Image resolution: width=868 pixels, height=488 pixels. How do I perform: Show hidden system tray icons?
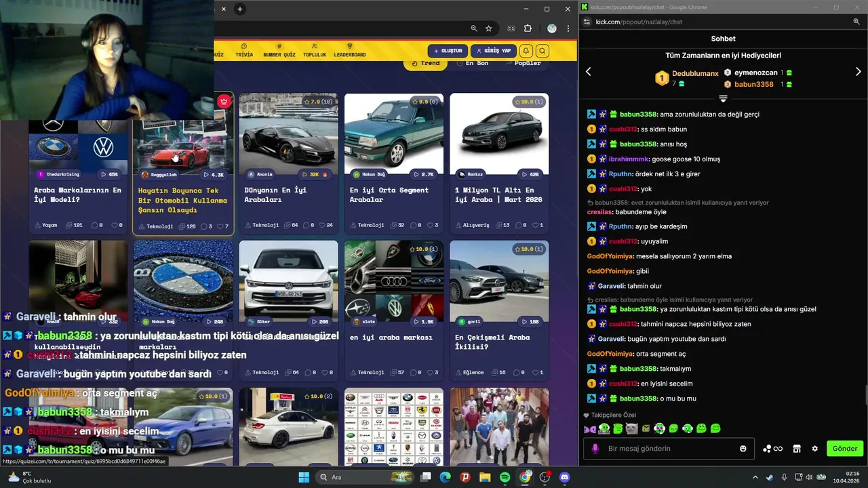755,477
